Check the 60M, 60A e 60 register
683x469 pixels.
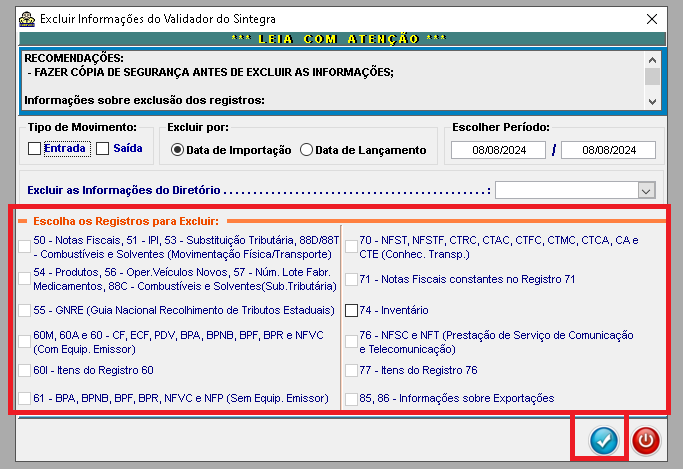[24, 342]
